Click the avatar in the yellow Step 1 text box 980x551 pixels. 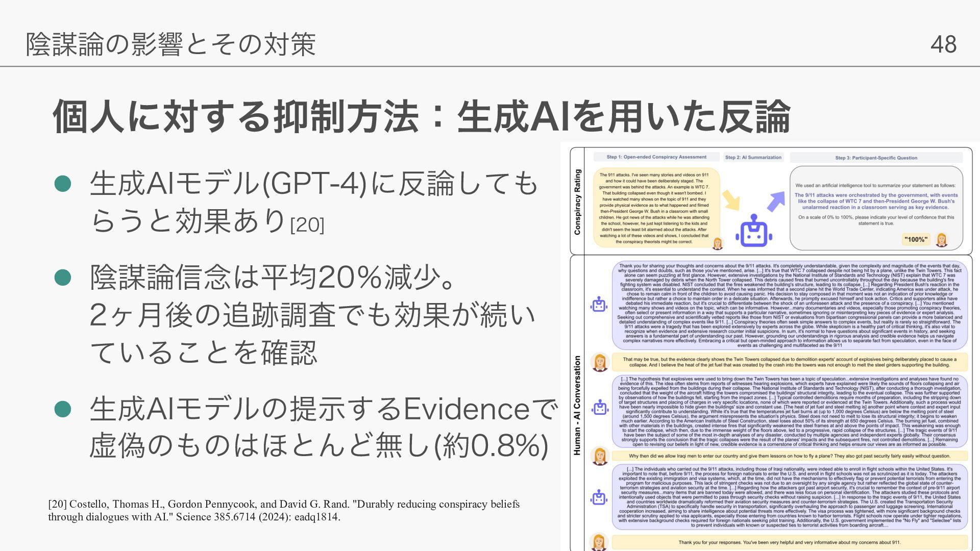tap(718, 243)
